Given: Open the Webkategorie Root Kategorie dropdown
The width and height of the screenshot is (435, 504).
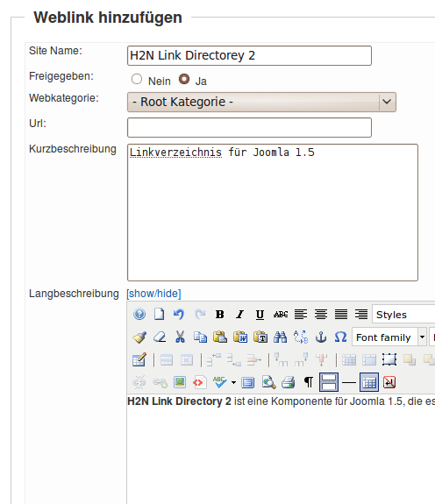Looking at the screenshot, I should 261,103.
